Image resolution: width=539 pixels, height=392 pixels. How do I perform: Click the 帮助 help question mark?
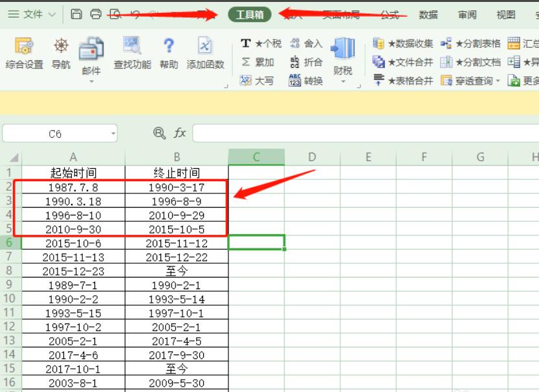pyautogui.click(x=168, y=52)
